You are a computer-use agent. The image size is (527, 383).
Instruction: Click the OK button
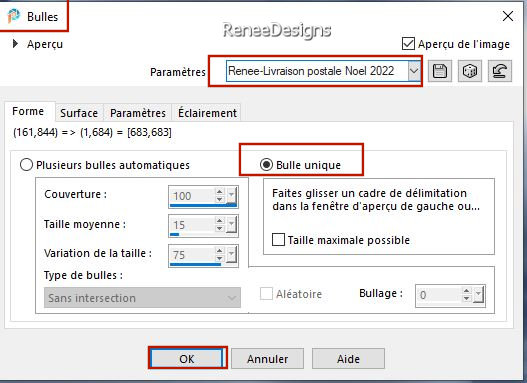pyautogui.click(x=187, y=359)
